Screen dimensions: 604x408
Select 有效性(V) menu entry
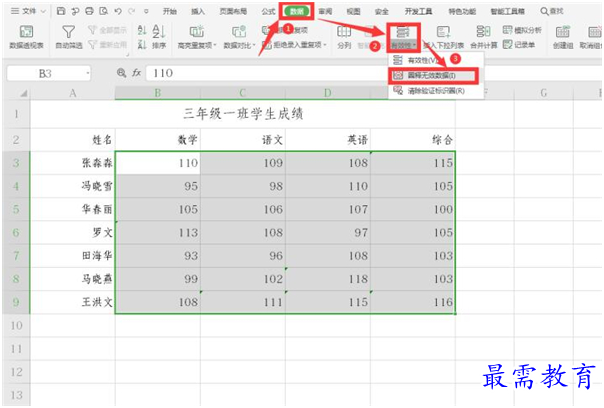click(434, 60)
